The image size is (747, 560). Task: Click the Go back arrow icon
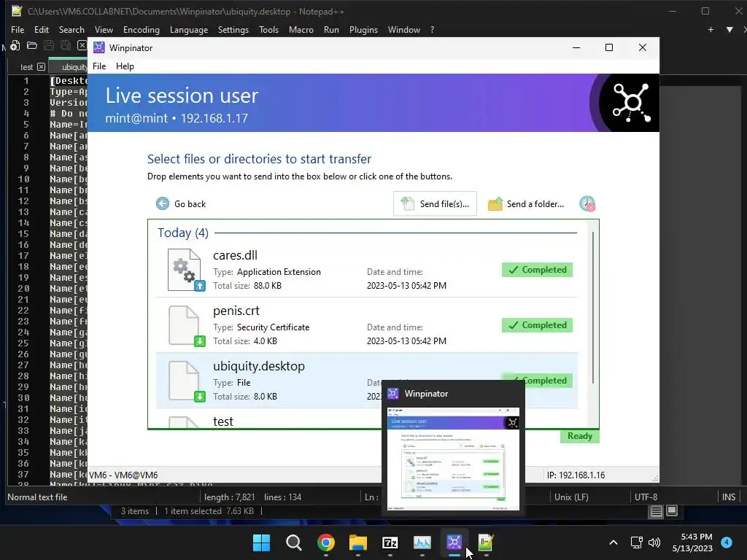(x=163, y=204)
